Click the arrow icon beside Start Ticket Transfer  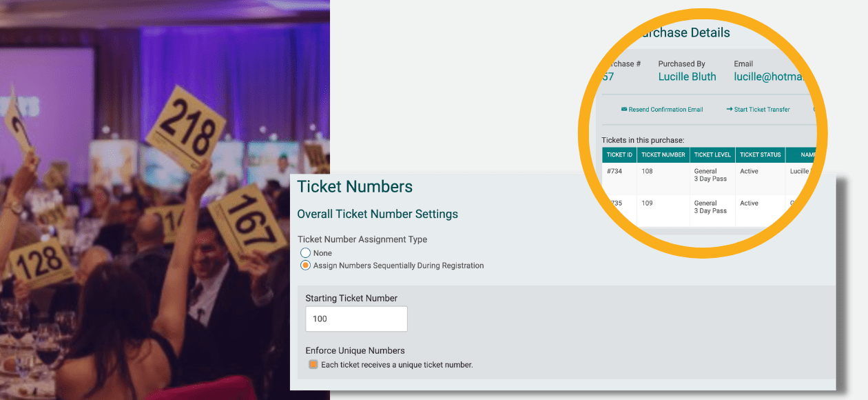tap(729, 109)
